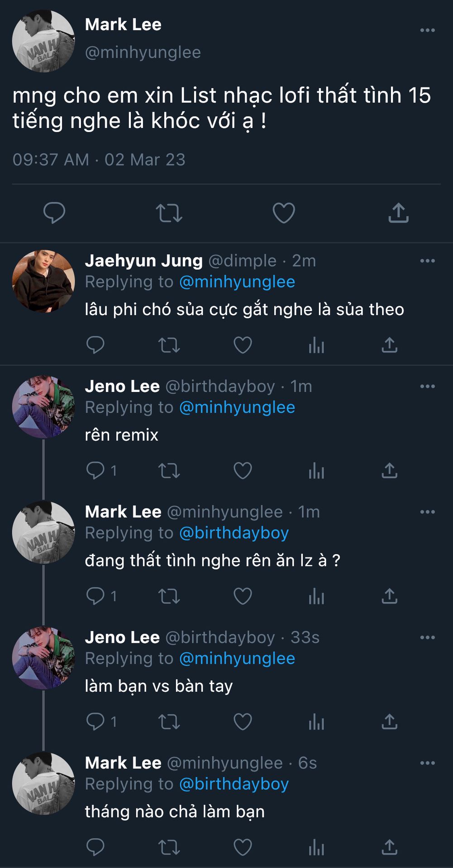Viewport: 453px width, 868px height.
Task: Open more options on Jaehyun Jung's reply
Action: (427, 261)
